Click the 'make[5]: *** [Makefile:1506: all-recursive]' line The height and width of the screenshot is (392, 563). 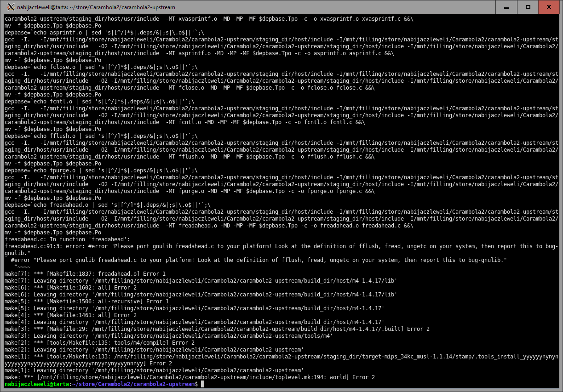(86, 301)
